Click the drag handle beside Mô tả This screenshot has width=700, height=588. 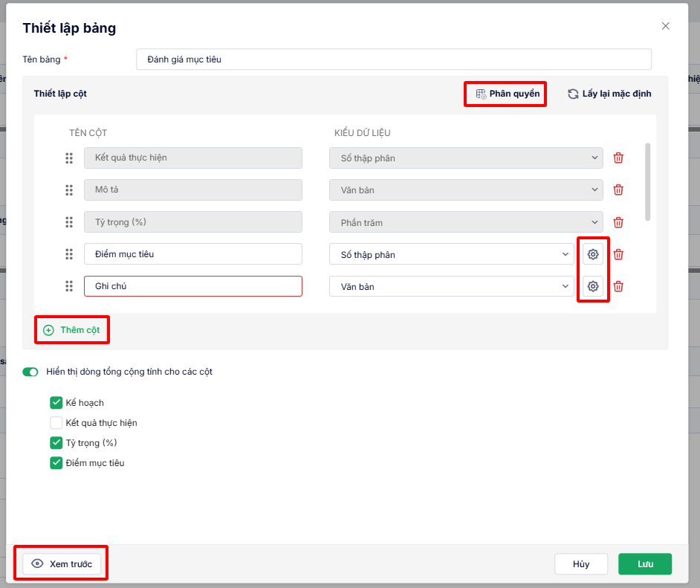click(x=69, y=190)
